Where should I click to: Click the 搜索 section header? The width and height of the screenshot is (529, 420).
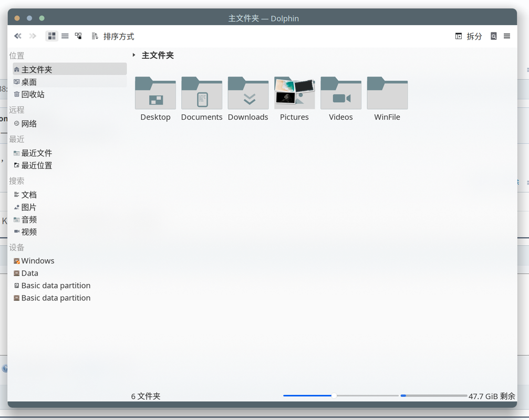16,181
